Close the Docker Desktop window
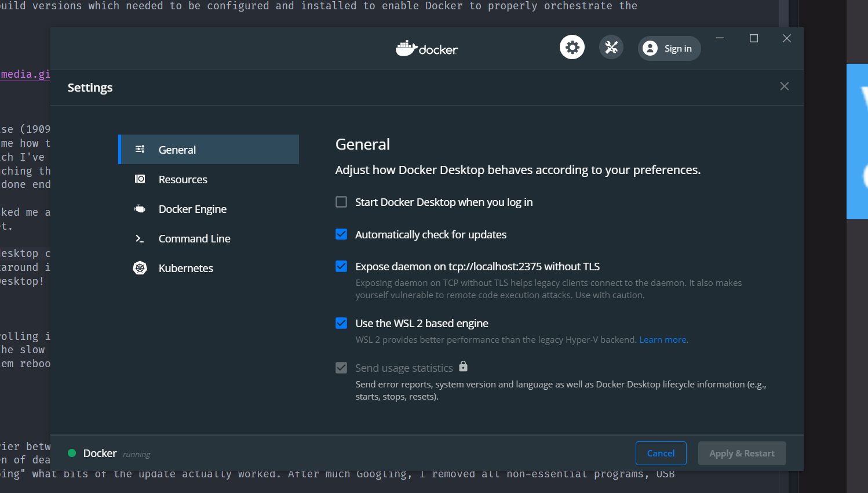This screenshot has height=493, width=868. 787,38
